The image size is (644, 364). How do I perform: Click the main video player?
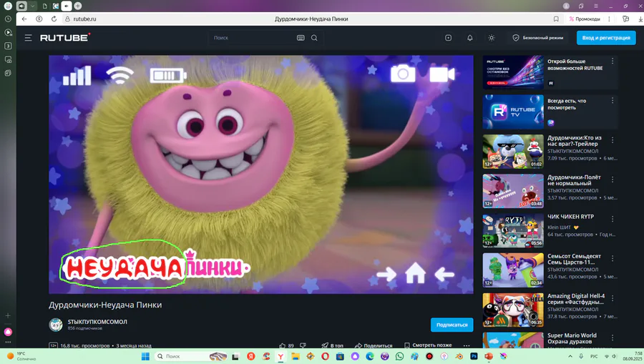click(260, 174)
